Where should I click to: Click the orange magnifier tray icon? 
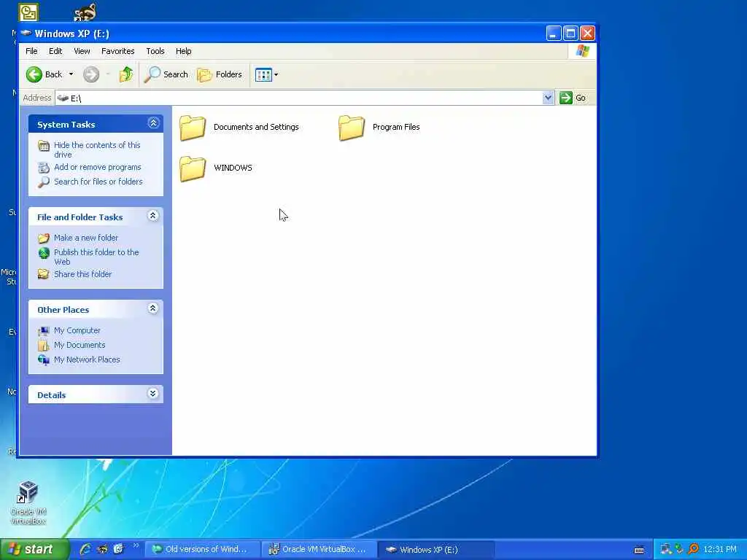click(x=694, y=550)
